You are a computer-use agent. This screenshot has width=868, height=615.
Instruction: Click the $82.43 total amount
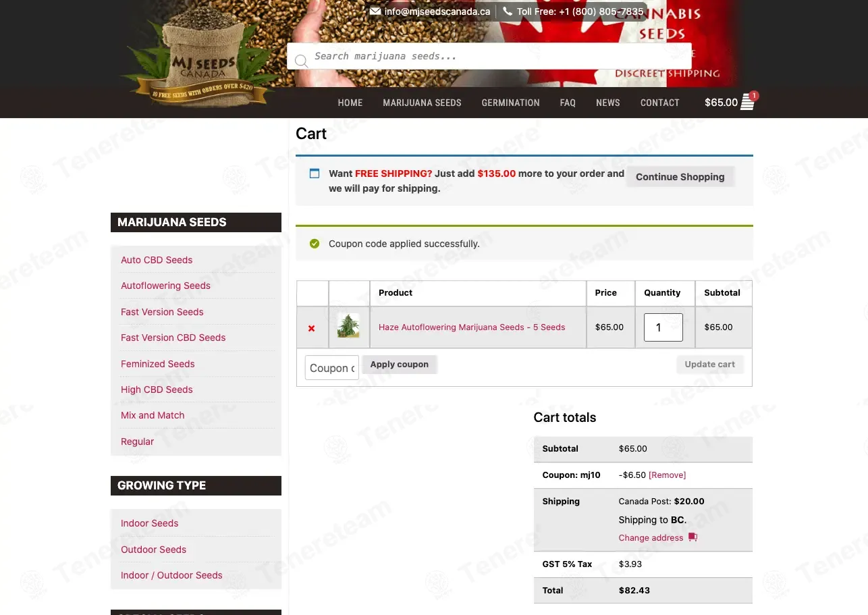tap(634, 590)
